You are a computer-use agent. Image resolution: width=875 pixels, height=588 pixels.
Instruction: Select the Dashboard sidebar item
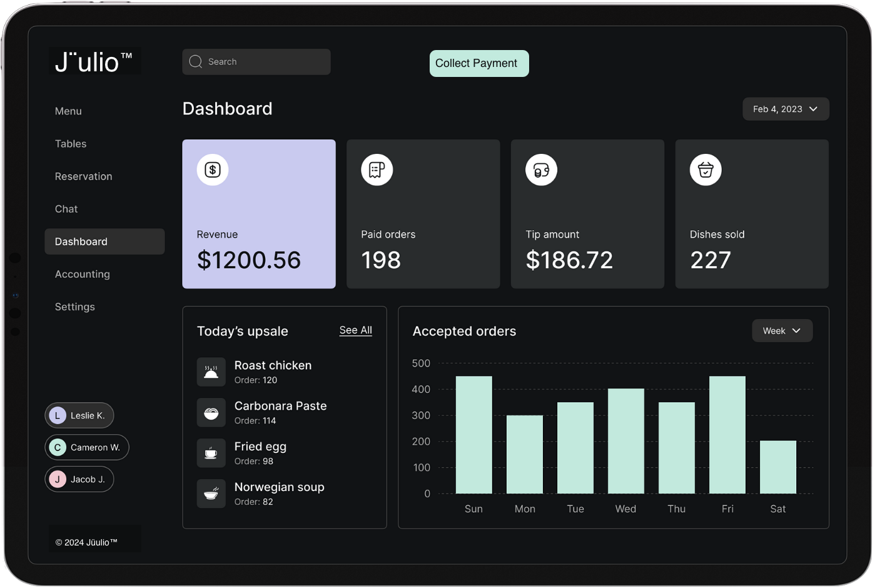[x=104, y=241]
